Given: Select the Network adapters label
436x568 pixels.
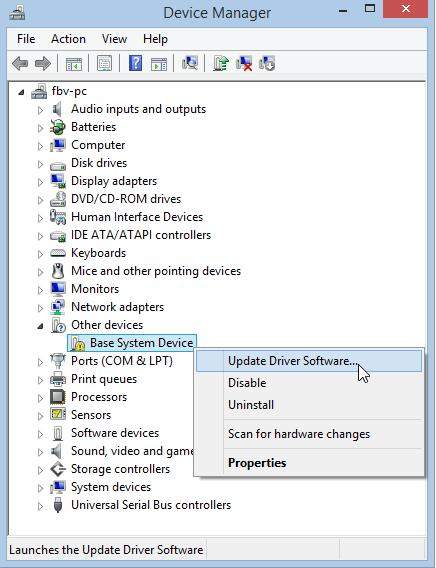Looking at the screenshot, I should tap(117, 307).
